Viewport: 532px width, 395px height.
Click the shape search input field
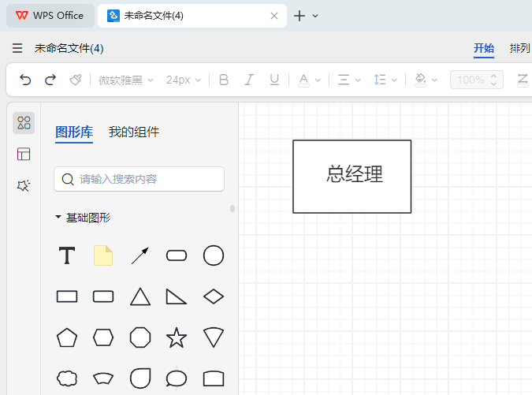[x=139, y=179]
